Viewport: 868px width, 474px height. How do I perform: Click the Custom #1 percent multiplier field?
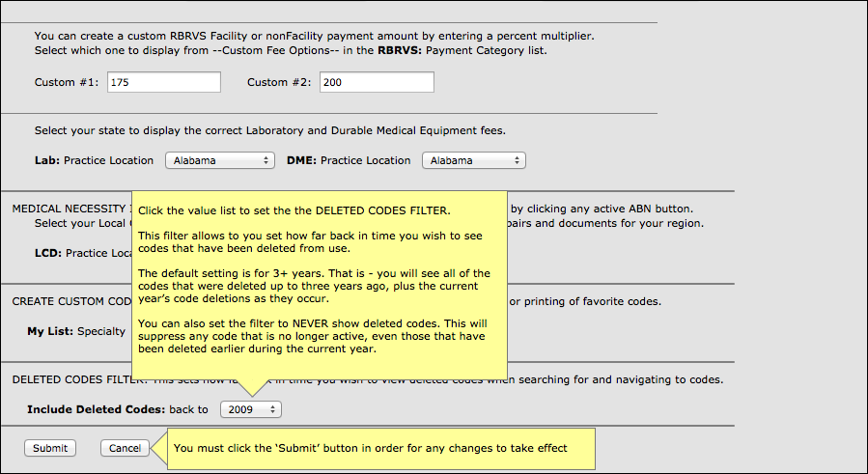click(164, 82)
